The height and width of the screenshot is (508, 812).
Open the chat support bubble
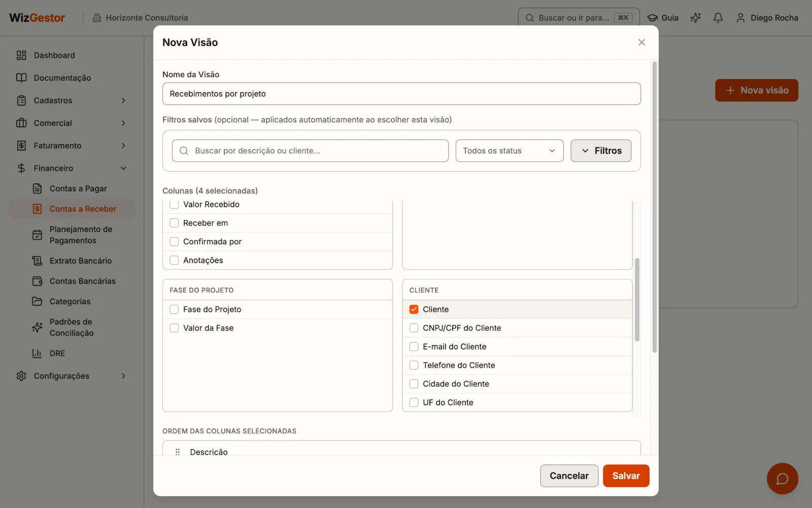[782, 479]
